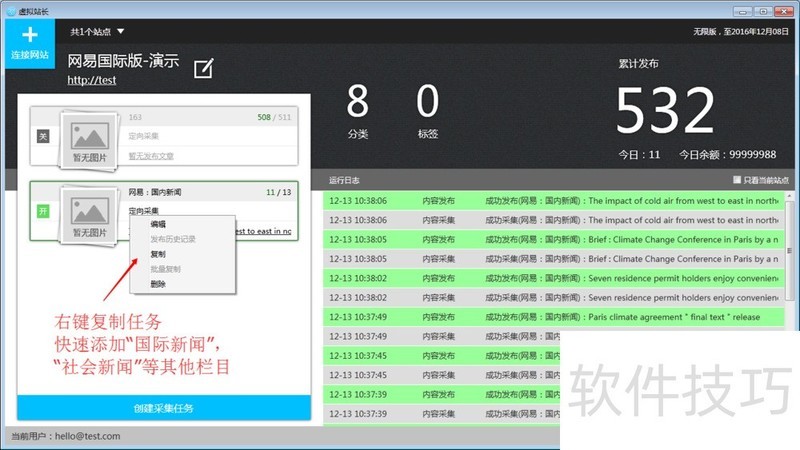
Task: Open thumbnail placeholder of the 163 task
Action: (x=89, y=140)
